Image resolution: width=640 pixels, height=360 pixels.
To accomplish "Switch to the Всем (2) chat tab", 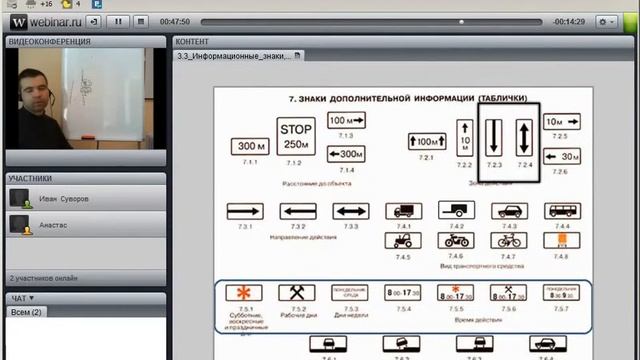I will (x=26, y=312).
